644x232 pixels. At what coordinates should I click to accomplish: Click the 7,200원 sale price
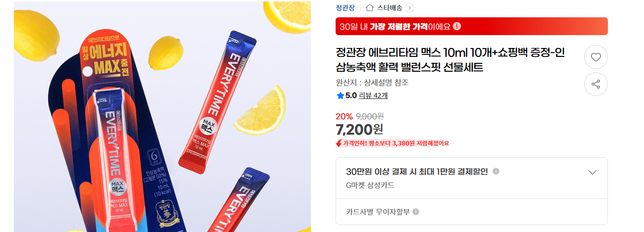(359, 130)
